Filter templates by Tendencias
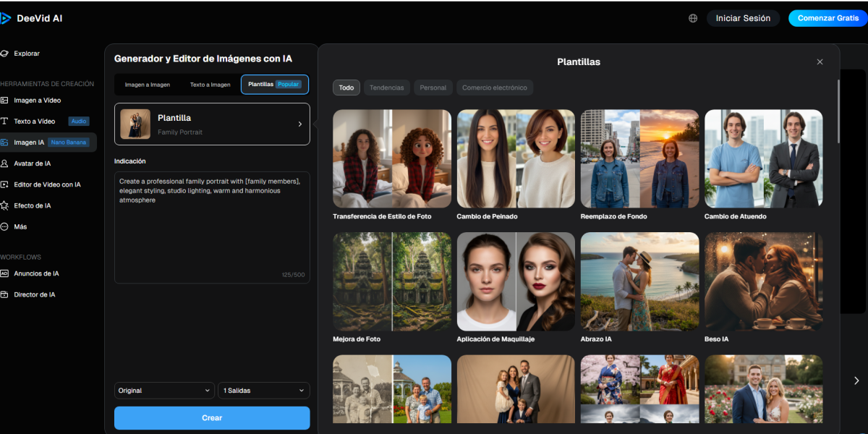 pos(387,88)
